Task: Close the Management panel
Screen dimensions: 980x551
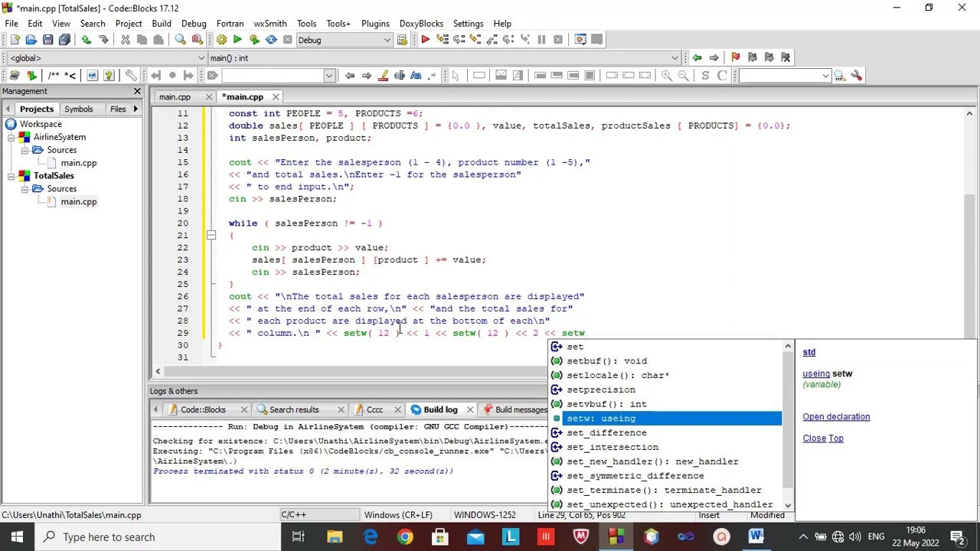Action: click(137, 92)
